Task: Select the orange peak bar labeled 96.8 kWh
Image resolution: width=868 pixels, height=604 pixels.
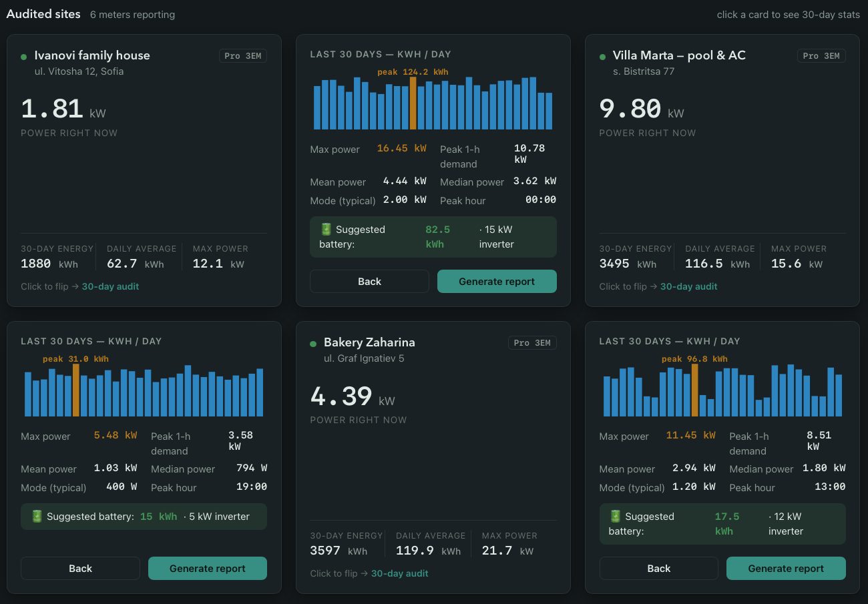Action: click(695, 390)
